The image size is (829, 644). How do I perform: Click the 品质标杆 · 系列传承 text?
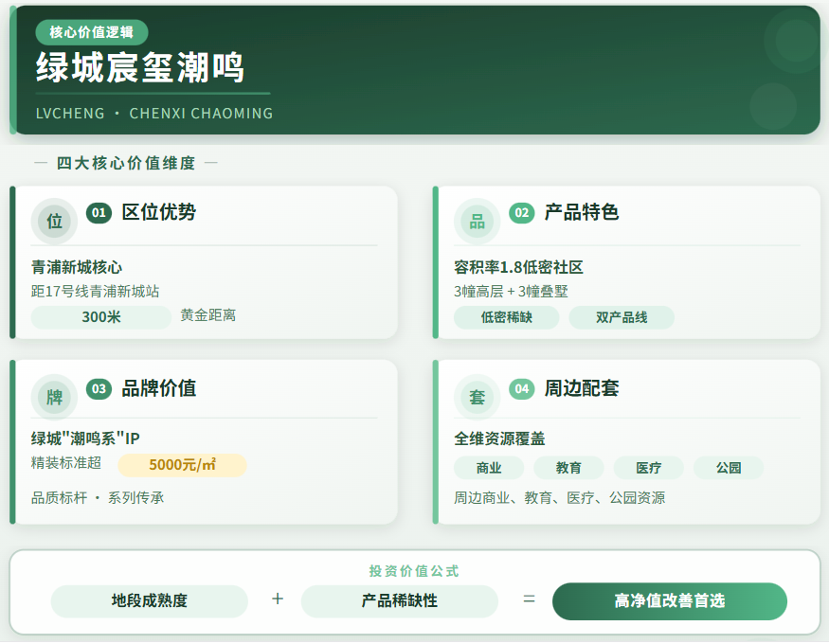point(98,497)
